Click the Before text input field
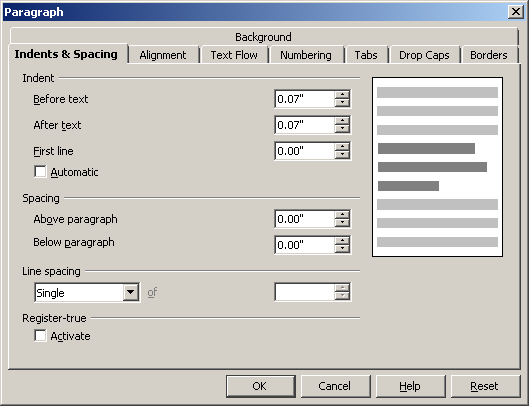Image resolution: width=529 pixels, height=406 pixels. (x=305, y=99)
